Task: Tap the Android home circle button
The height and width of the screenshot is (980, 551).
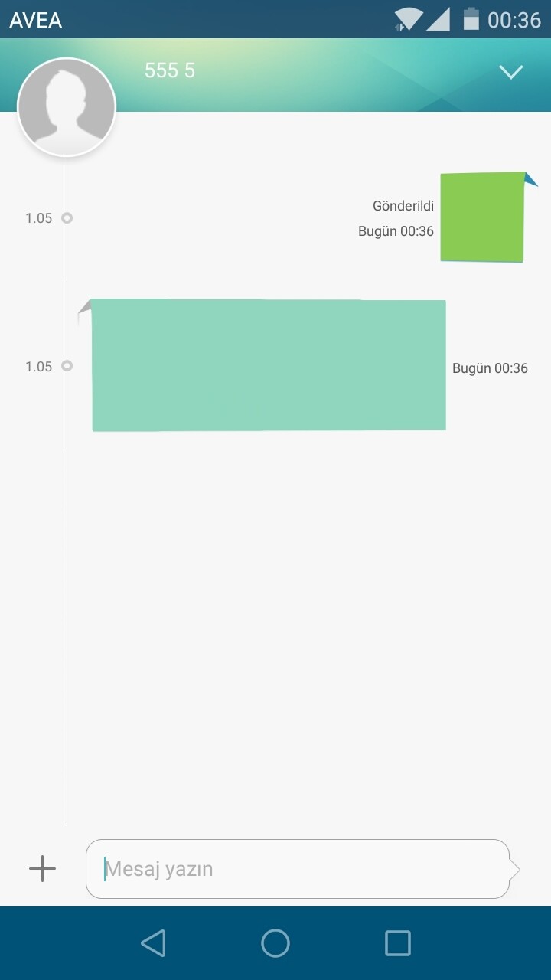Action: click(275, 943)
